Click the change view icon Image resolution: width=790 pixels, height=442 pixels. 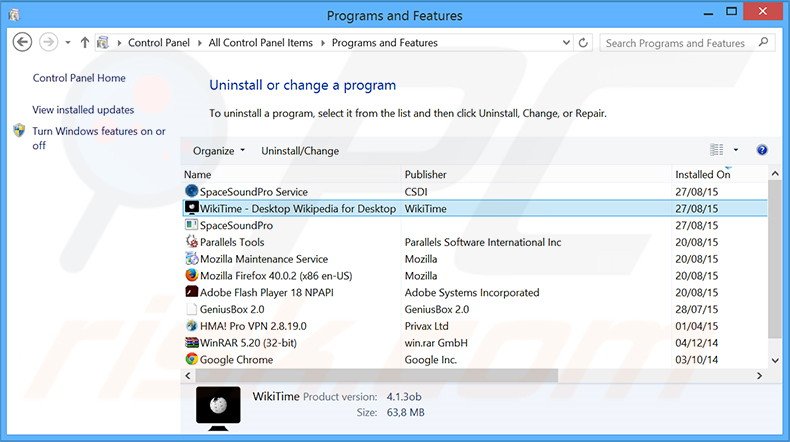716,150
